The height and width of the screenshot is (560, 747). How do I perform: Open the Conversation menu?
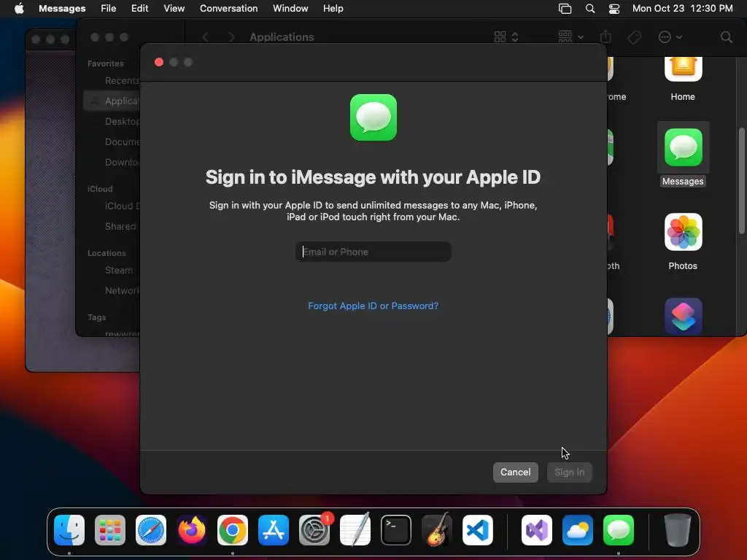point(228,9)
